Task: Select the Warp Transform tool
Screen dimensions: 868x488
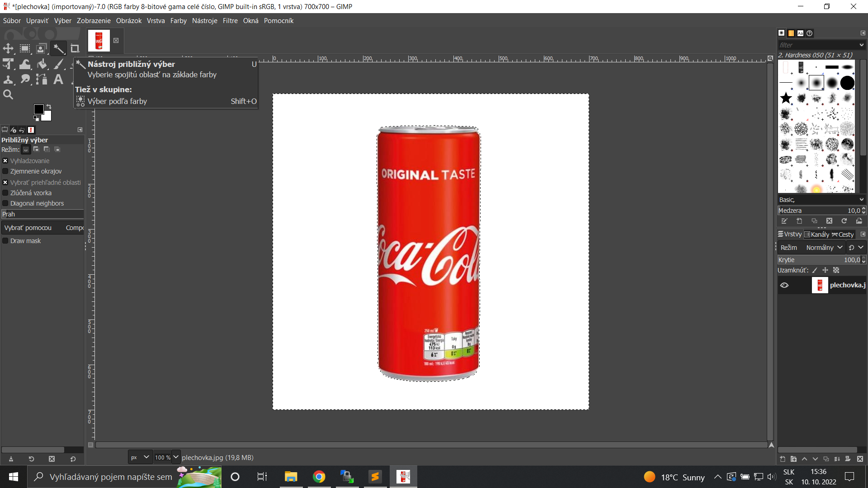Action: click(25, 65)
